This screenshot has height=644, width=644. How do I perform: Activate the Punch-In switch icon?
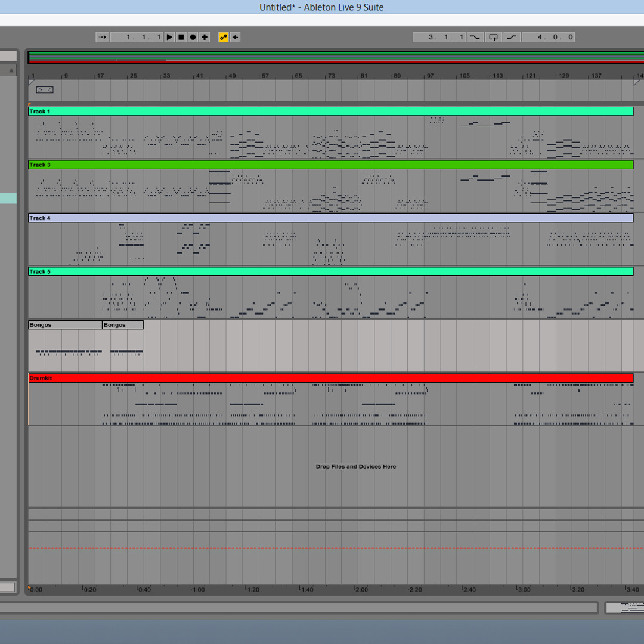point(475,37)
